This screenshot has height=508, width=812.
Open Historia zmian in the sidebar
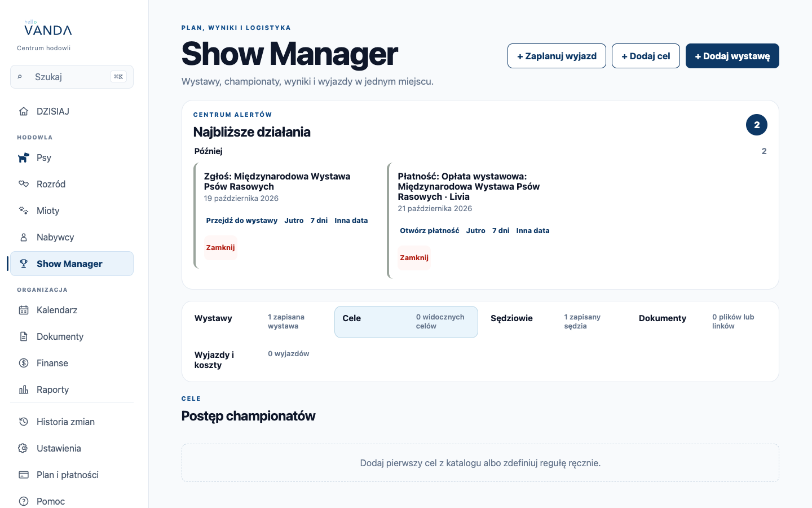(72, 422)
